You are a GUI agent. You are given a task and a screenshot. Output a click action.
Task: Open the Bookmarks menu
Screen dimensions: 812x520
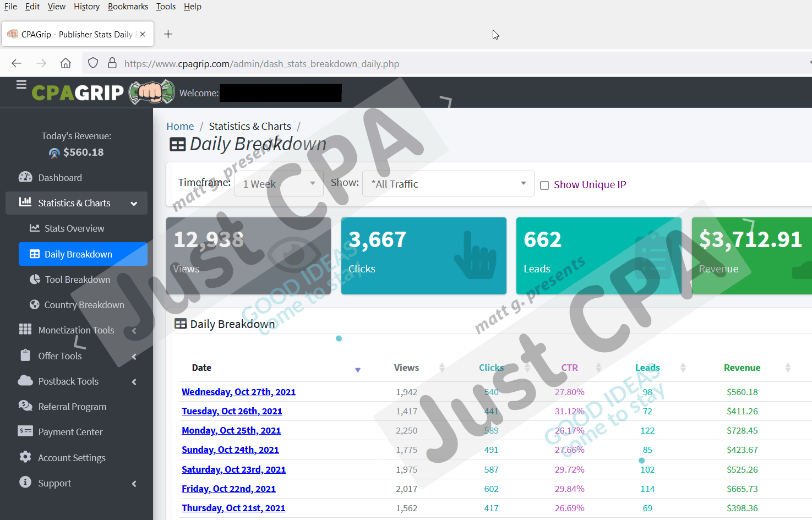pos(128,7)
